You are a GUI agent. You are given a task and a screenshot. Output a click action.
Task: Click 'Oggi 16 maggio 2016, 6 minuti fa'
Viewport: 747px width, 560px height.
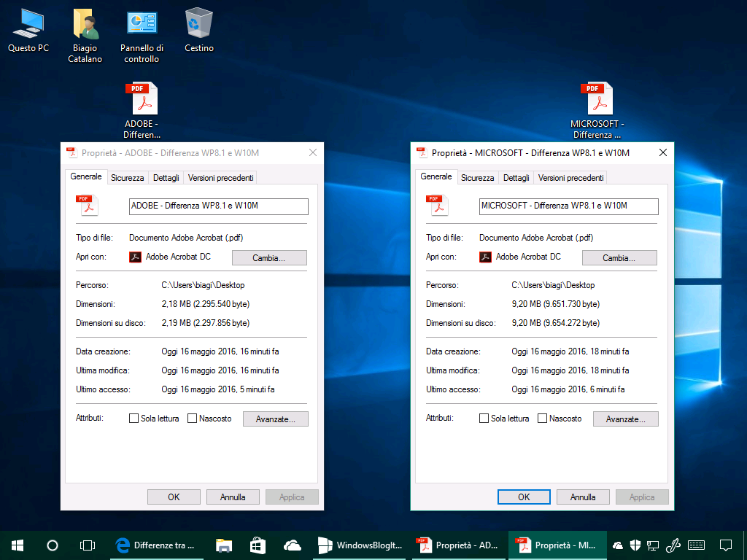click(x=568, y=389)
